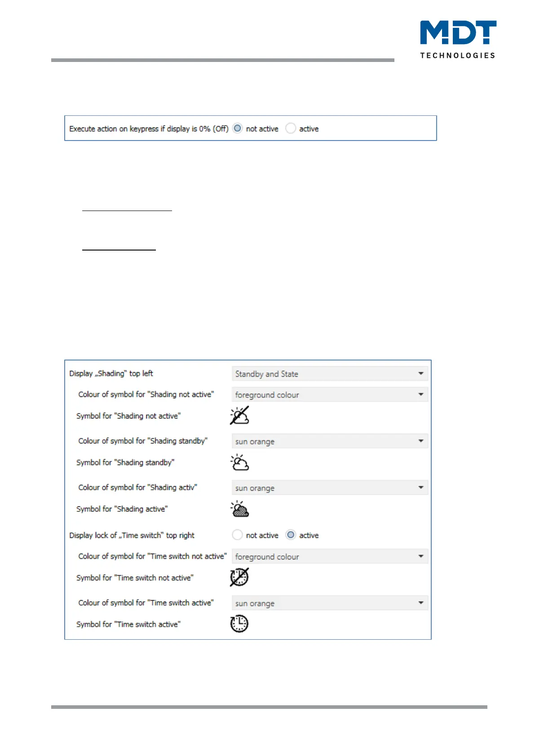The image size is (535, 756).
Task: Click the "Execute action on keypress" label text
Action: point(148,129)
